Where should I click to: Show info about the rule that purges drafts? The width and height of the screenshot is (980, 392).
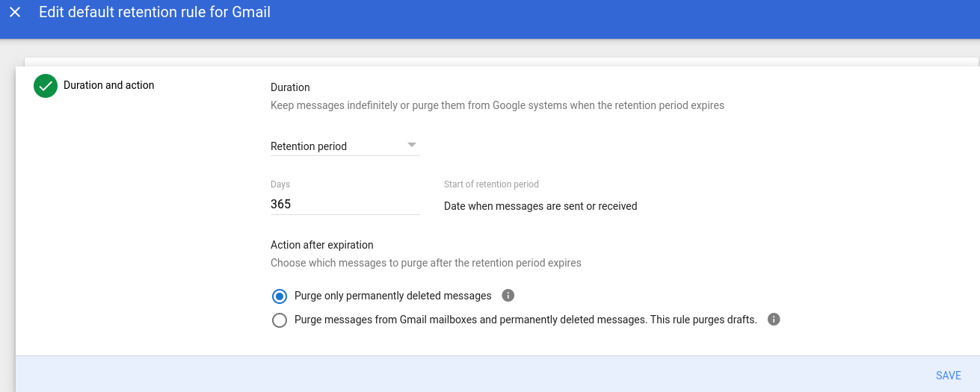tap(774, 320)
